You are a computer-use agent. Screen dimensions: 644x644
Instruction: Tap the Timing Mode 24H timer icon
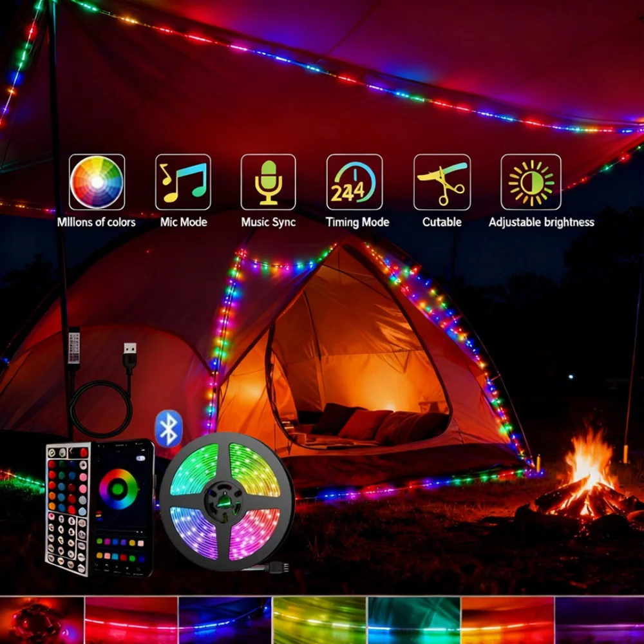point(355,183)
